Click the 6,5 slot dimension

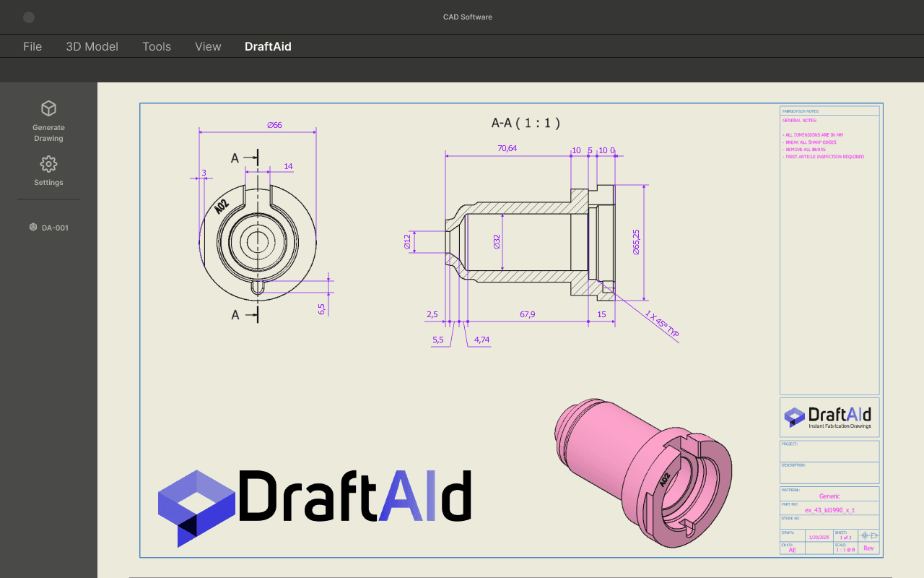[321, 309]
